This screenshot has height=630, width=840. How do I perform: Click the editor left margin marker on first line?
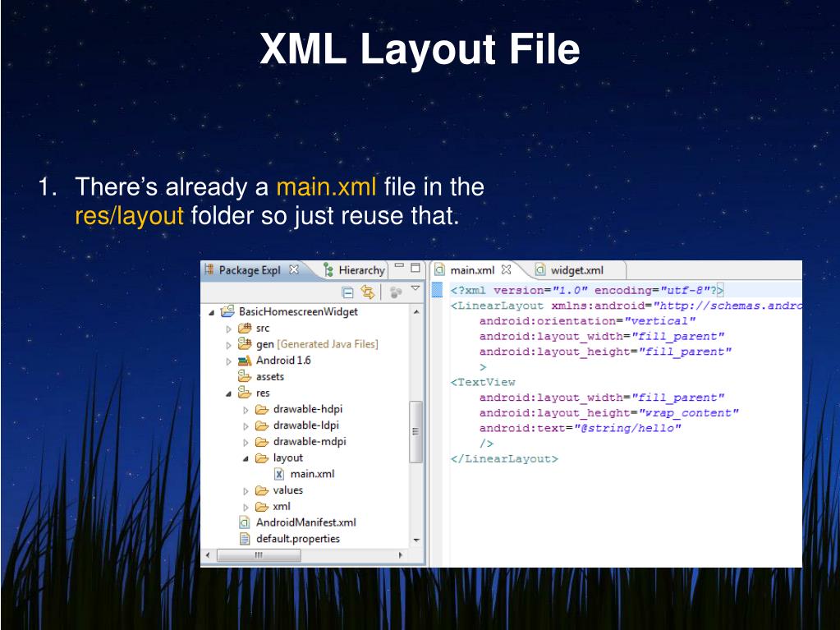[437, 290]
